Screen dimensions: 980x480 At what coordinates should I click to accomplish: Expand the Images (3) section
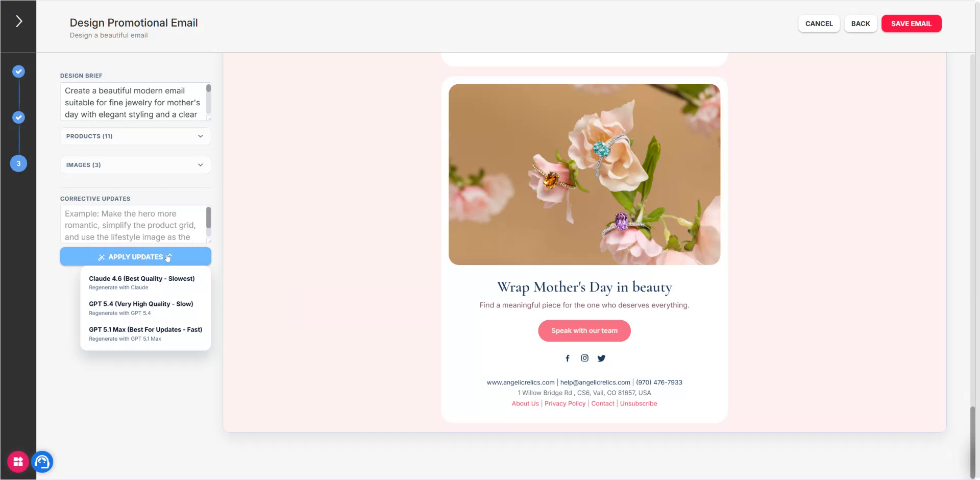coord(135,165)
